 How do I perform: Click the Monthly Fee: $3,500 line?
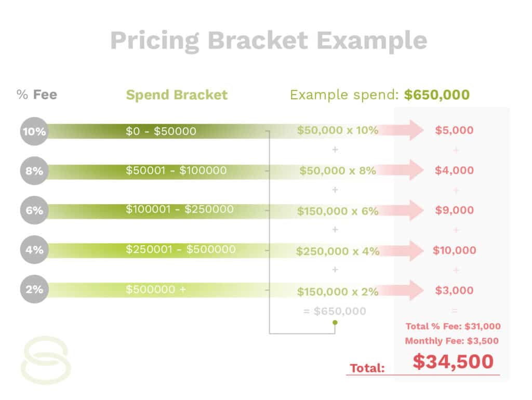452,341
